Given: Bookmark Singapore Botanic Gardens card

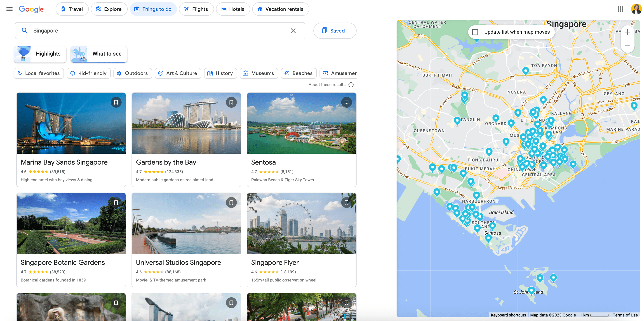Looking at the screenshot, I should point(116,202).
